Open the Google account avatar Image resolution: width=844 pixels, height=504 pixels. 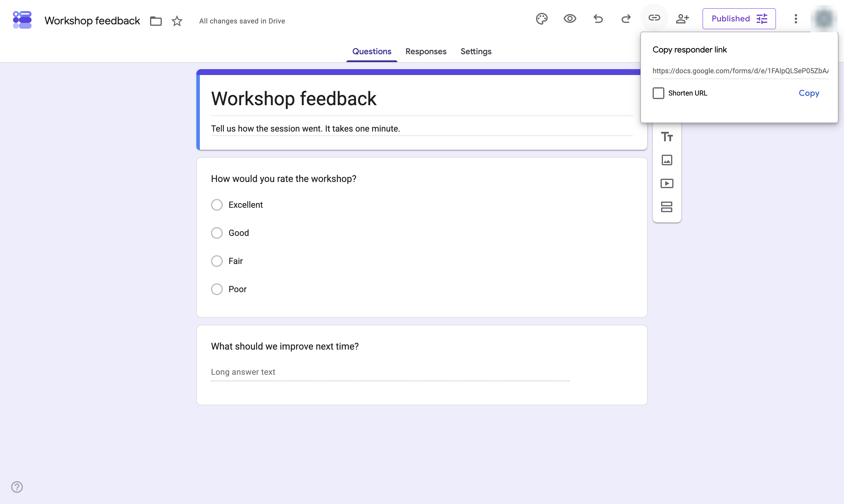click(823, 19)
